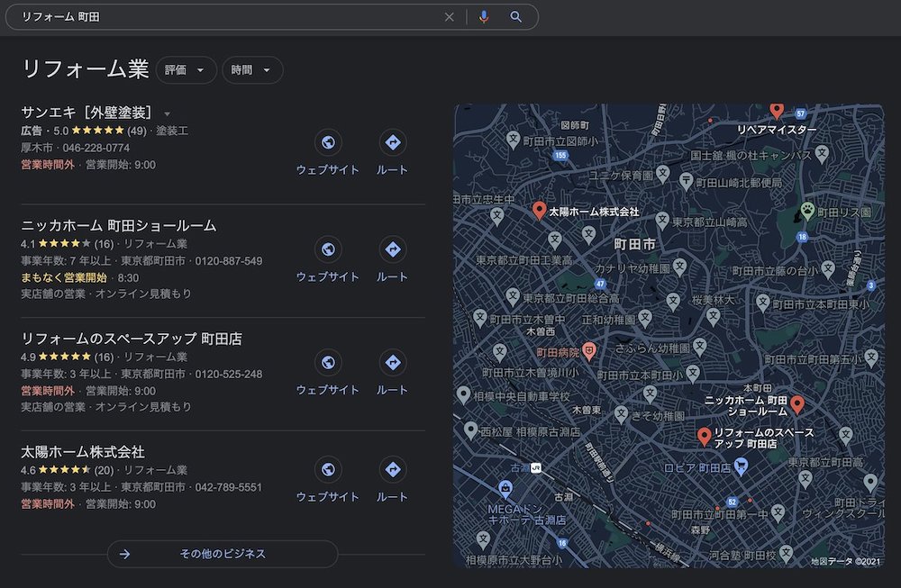Image resolution: width=901 pixels, height=588 pixels.
Task: Clear the search box with X icon
Action: (x=450, y=17)
